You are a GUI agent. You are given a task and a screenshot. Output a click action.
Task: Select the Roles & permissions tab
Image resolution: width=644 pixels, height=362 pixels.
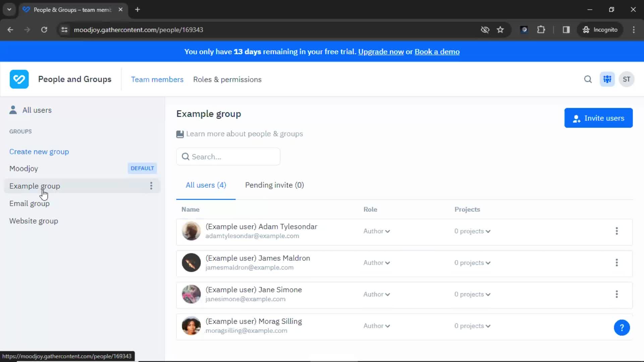[x=227, y=79]
